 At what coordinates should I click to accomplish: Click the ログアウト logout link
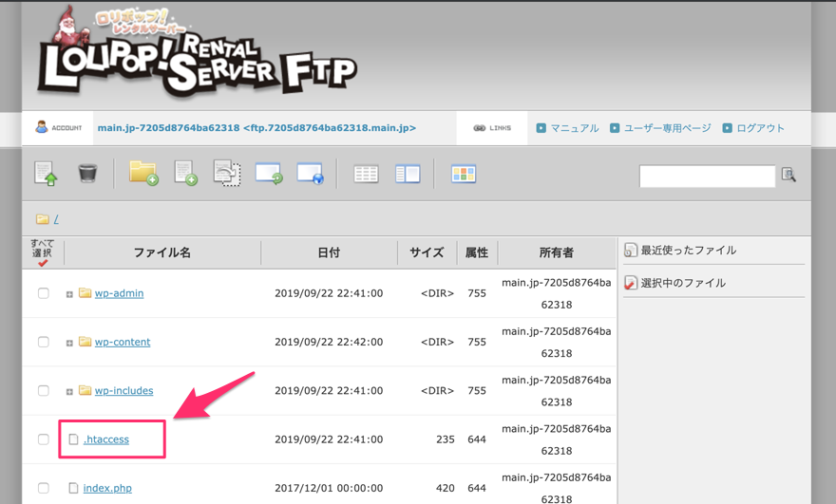pyautogui.click(x=760, y=128)
